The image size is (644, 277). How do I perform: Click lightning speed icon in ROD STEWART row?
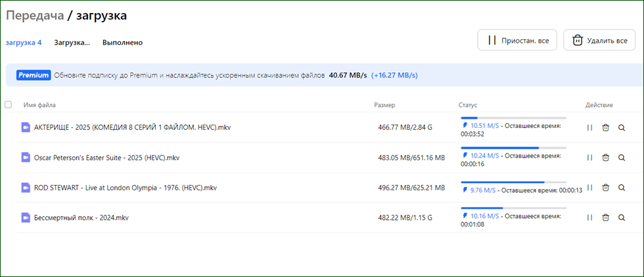click(x=465, y=190)
